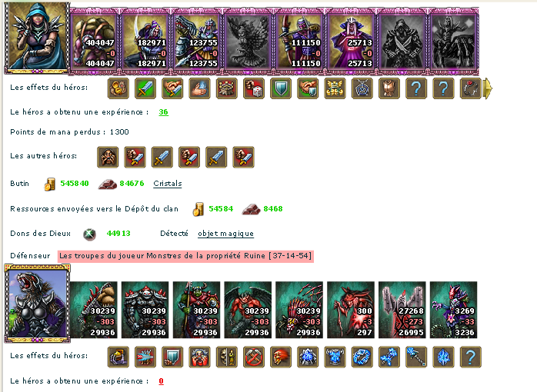537x392 pixels.
Task: Select the castle tower hero effect icon
Action: point(227,88)
